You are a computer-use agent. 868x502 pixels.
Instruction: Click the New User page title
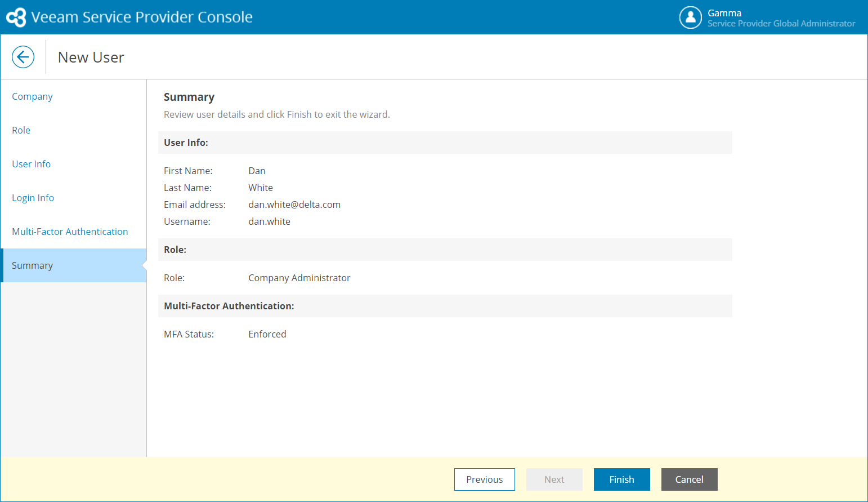pyautogui.click(x=91, y=57)
